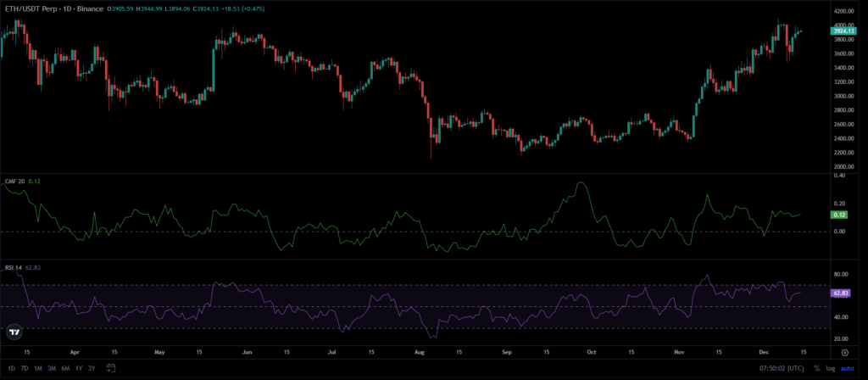Set chart range to 7D

coord(25,368)
